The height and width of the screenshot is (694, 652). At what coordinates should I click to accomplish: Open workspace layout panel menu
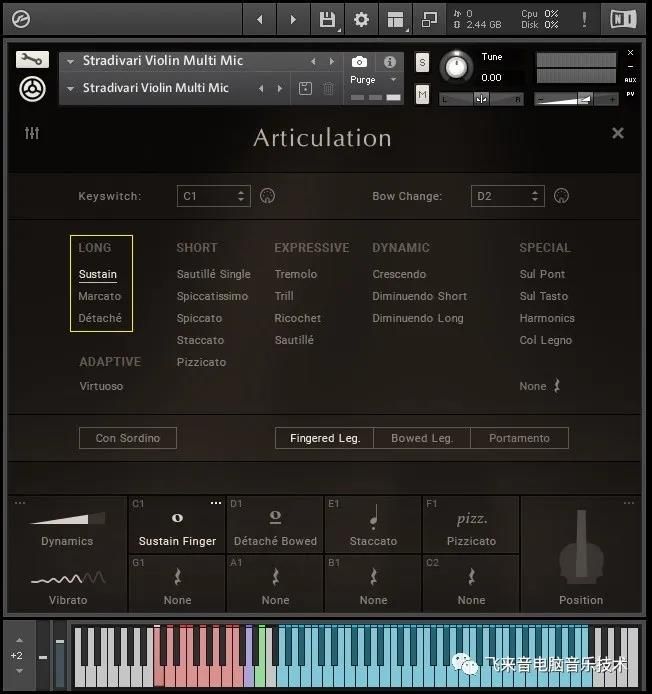395,19
